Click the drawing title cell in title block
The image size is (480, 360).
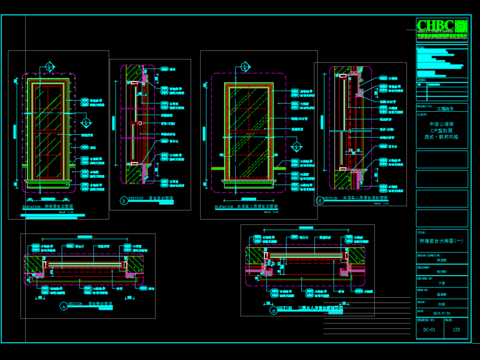(442, 241)
